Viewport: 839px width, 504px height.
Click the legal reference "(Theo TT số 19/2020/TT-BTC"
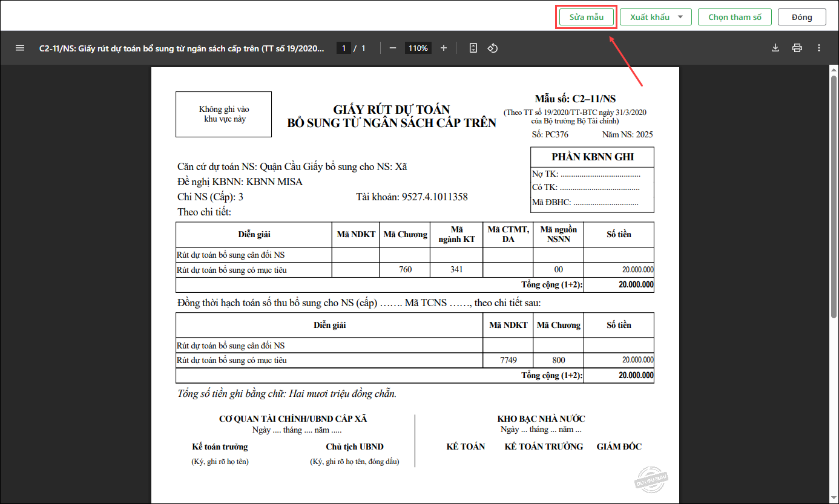point(576,113)
